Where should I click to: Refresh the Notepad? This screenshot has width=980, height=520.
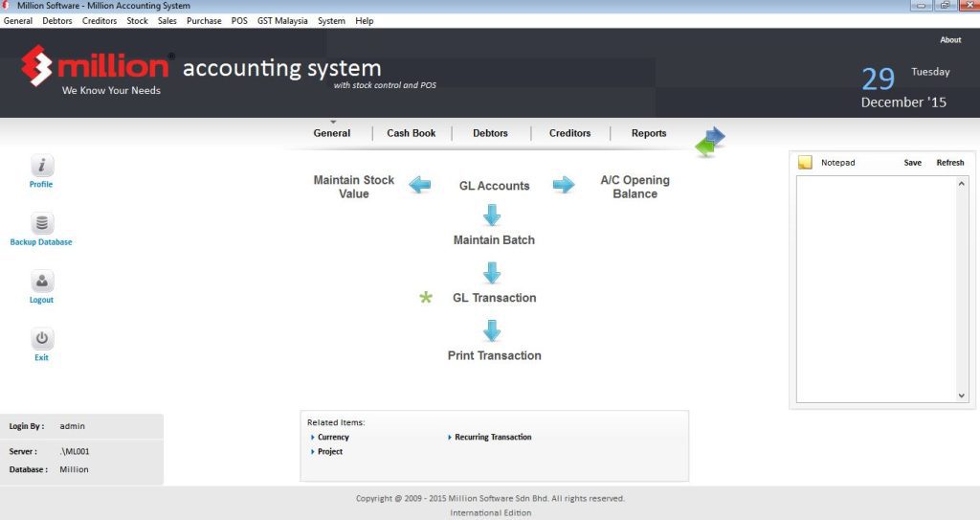[x=950, y=163]
